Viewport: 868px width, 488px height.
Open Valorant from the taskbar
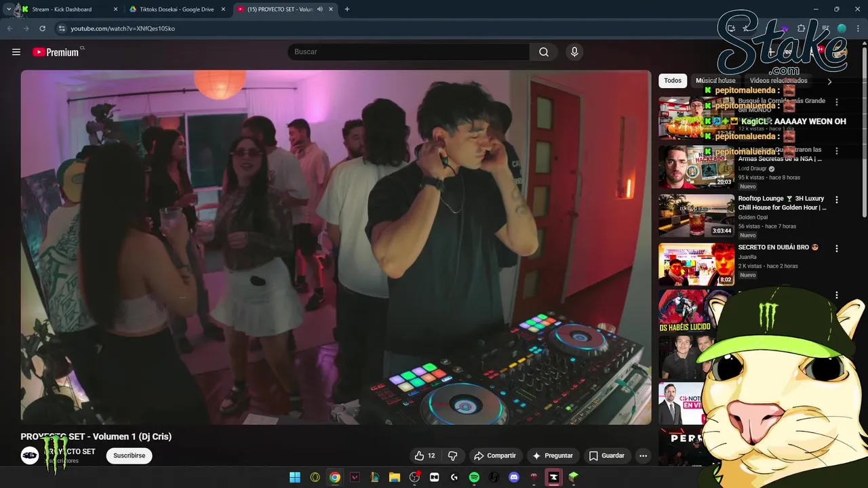(355, 477)
